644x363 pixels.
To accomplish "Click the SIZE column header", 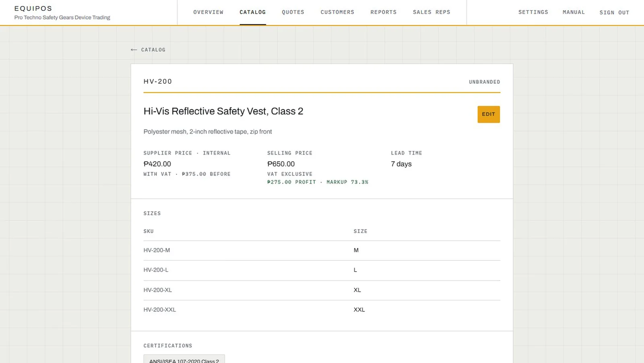I will point(360,231).
